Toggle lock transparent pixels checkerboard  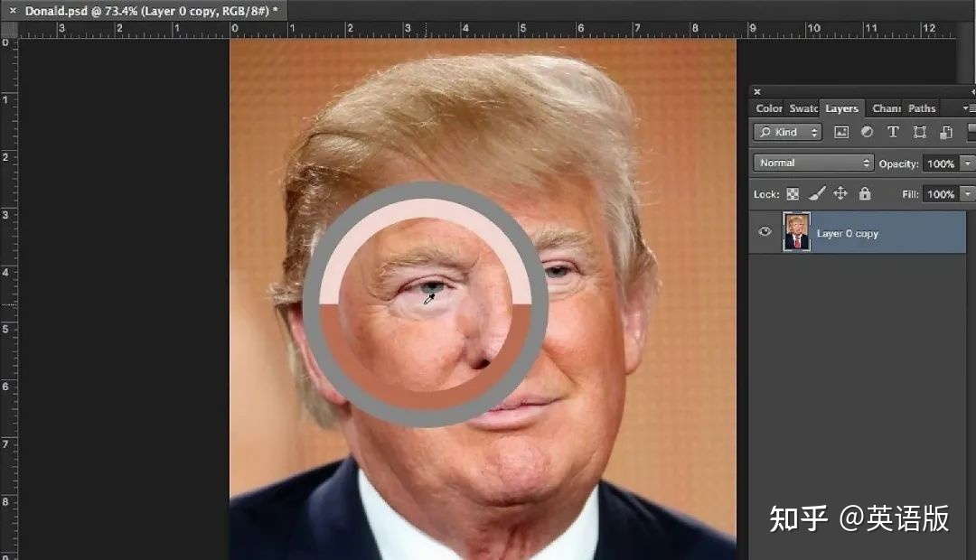[793, 193]
